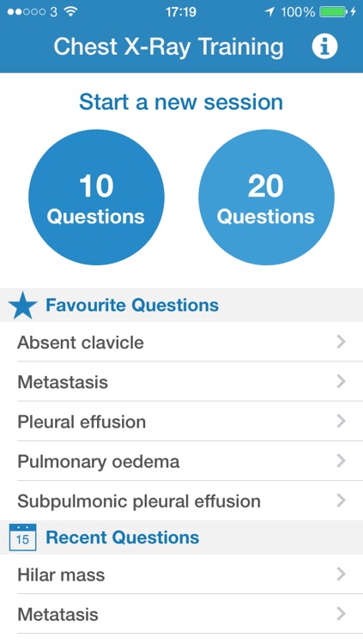Open the Metastasis favourite question
Image resolution: width=363 pixels, height=644 pixels.
(x=182, y=382)
